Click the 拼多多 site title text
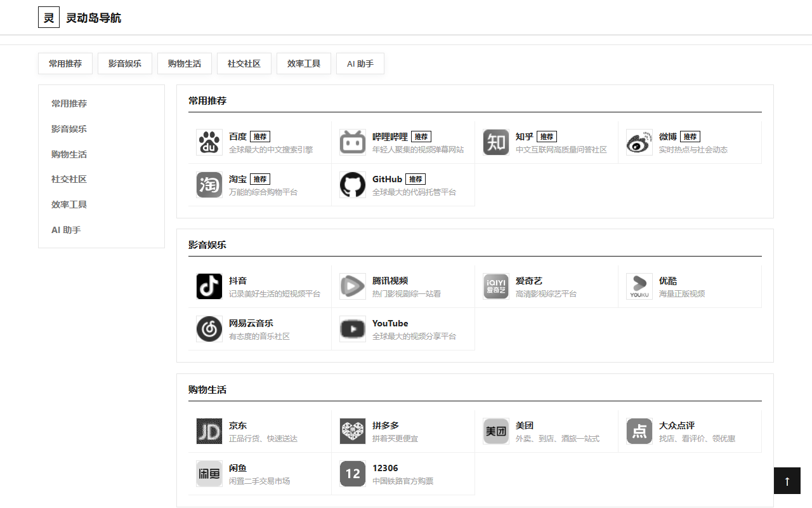The width and height of the screenshot is (812, 508). pyautogui.click(x=386, y=425)
